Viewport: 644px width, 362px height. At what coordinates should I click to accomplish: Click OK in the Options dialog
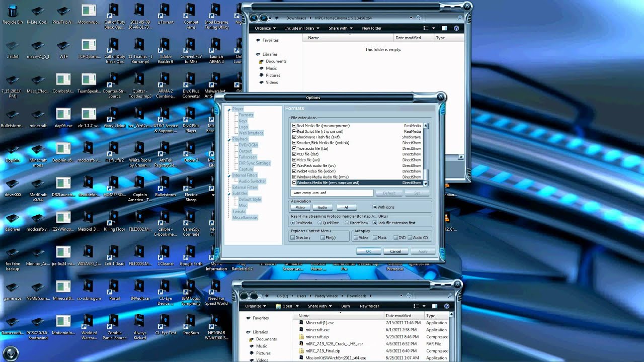[x=368, y=251]
